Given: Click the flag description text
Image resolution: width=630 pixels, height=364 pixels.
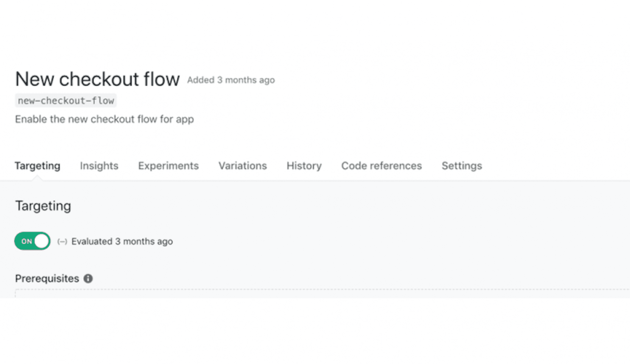Looking at the screenshot, I should pyautogui.click(x=104, y=119).
